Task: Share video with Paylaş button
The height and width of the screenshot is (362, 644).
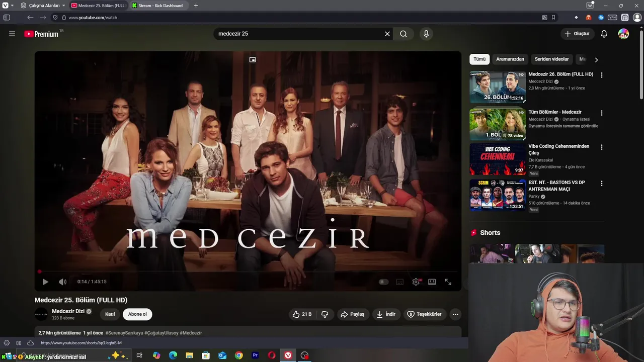Action: tap(352, 314)
